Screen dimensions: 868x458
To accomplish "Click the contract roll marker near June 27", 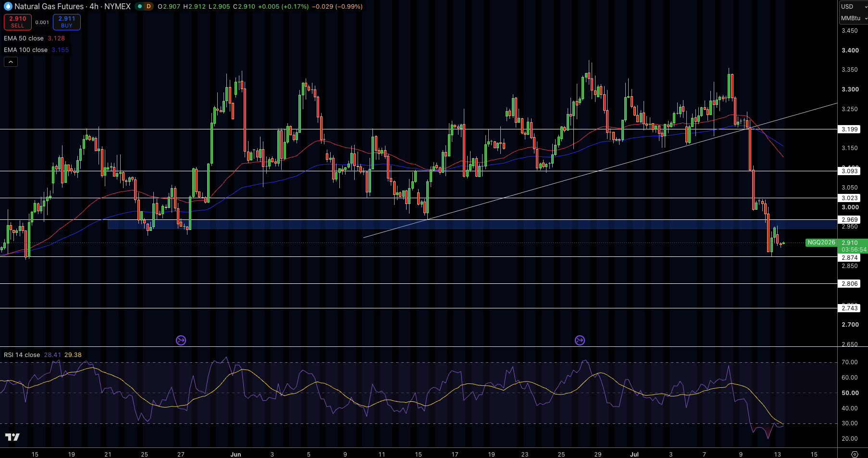I will click(580, 341).
